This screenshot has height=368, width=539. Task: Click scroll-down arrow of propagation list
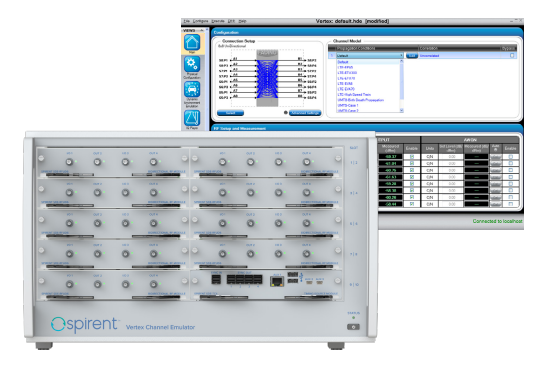click(x=401, y=110)
